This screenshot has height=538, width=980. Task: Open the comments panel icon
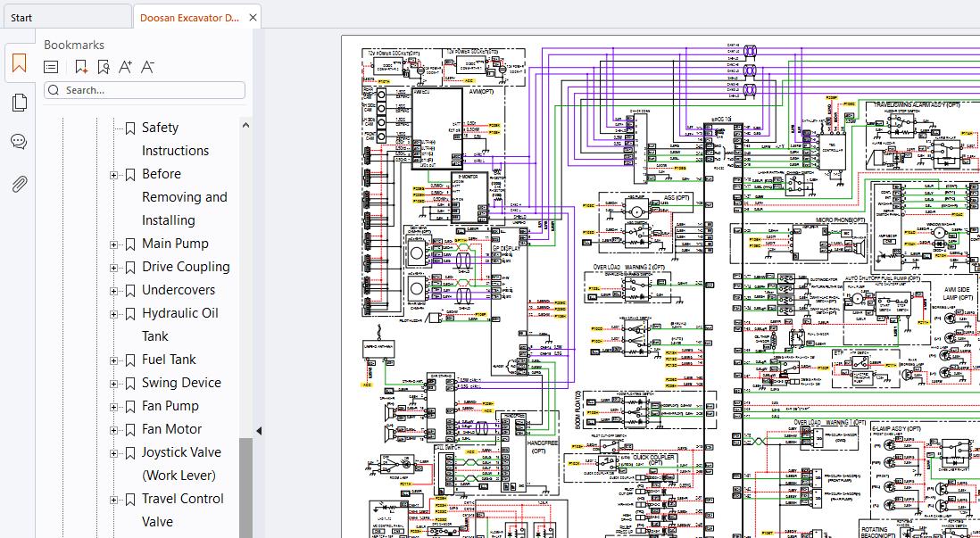pyautogui.click(x=19, y=142)
